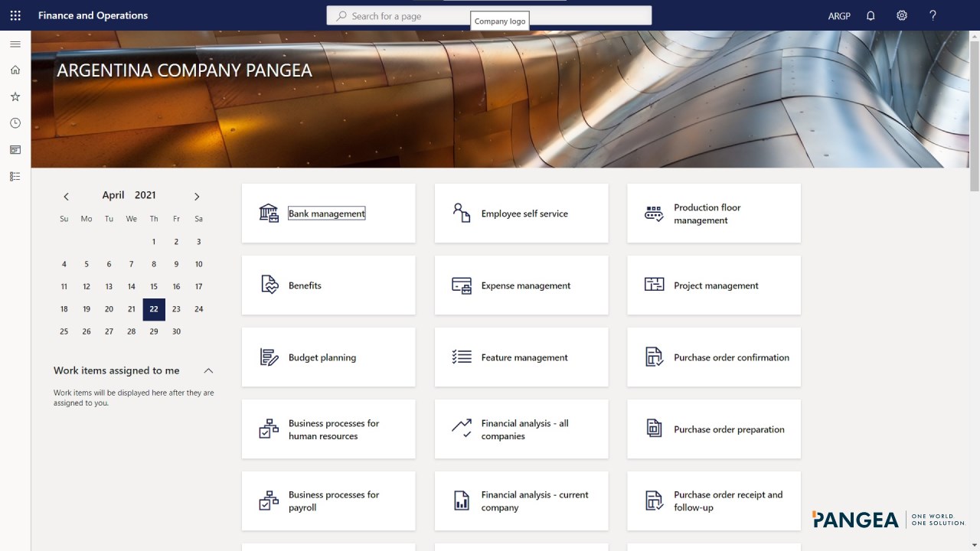This screenshot has height=551, width=980.
Task: Open Feature management label
Action: click(524, 357)
